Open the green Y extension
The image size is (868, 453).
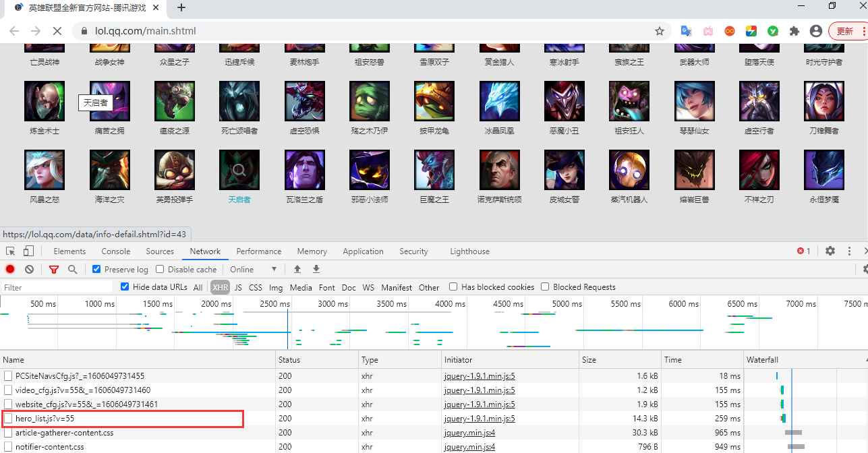pos(773,31)
